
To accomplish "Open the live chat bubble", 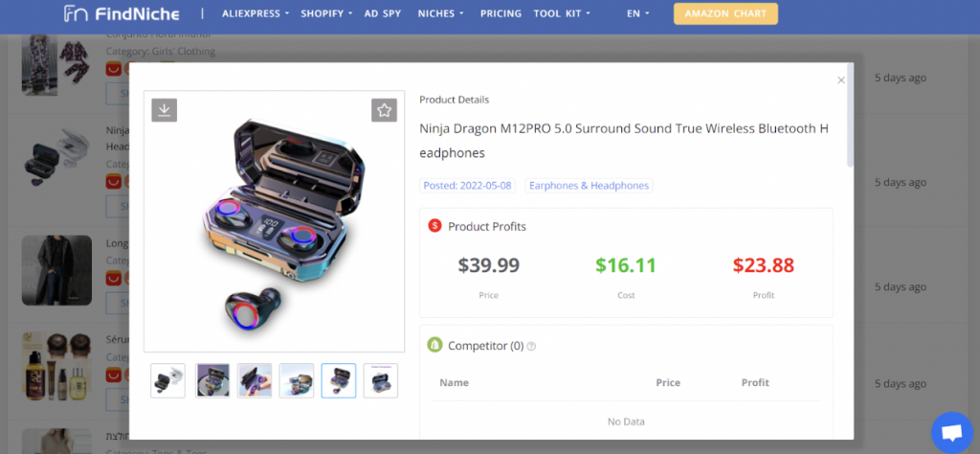I will pyautogui.click(x=951, y=432).
